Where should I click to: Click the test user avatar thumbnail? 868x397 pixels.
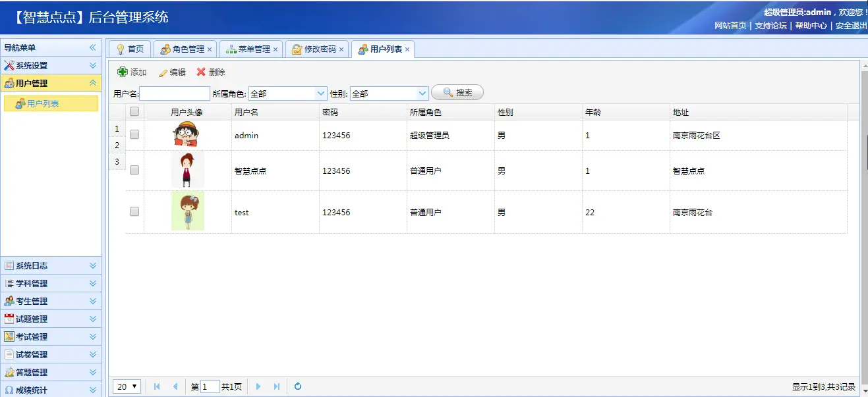pos(188,211)
